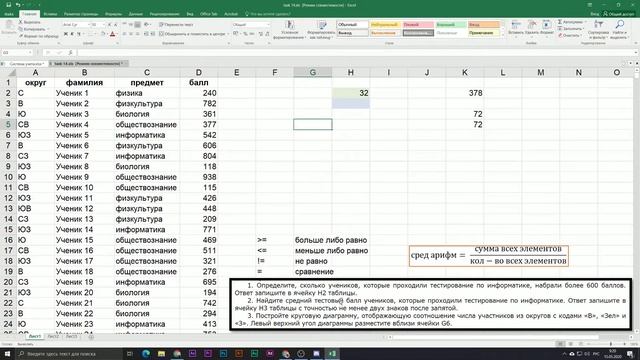The image size is (640, 360).
Task: Switch to Page Layout view in status bar
Action: tap(571, 344)
